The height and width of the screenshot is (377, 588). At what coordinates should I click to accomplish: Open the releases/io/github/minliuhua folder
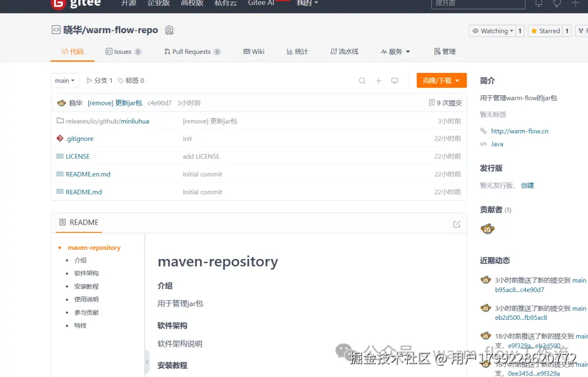[x=107, y=121]
